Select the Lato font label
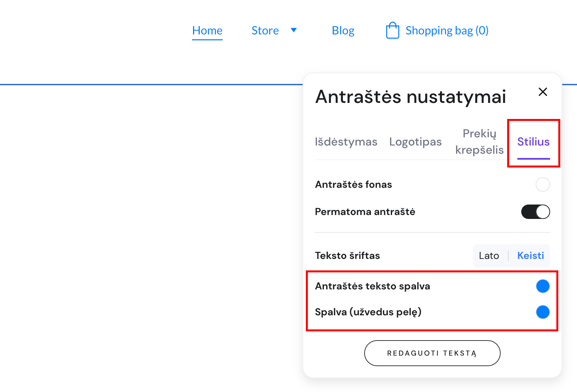The width and height of the screenshot is (577, 392). tap(489, 256)
